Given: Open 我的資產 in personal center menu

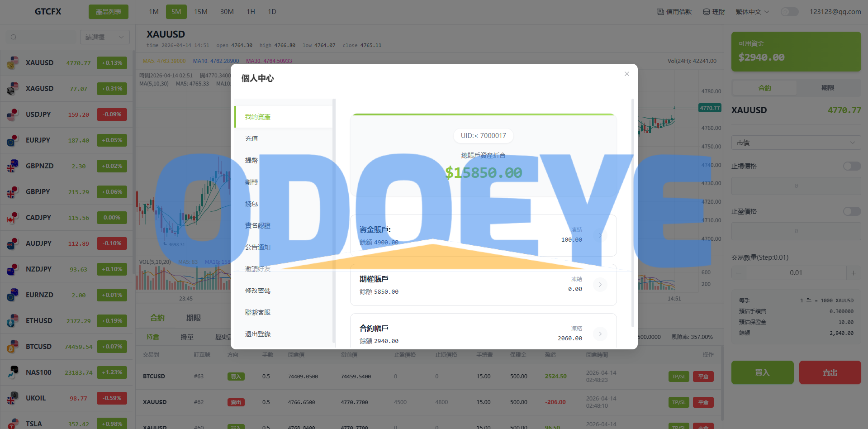Looking at the screenshot, I should point(283,117).
